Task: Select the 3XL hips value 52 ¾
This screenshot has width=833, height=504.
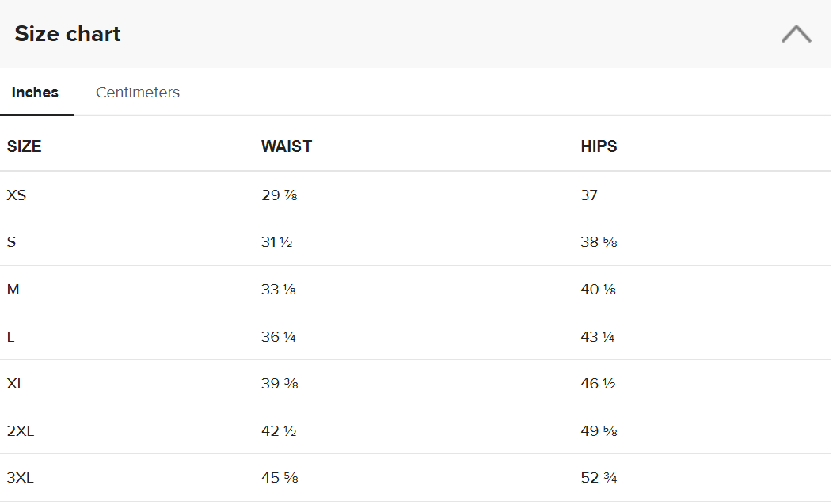Action: 599,478
